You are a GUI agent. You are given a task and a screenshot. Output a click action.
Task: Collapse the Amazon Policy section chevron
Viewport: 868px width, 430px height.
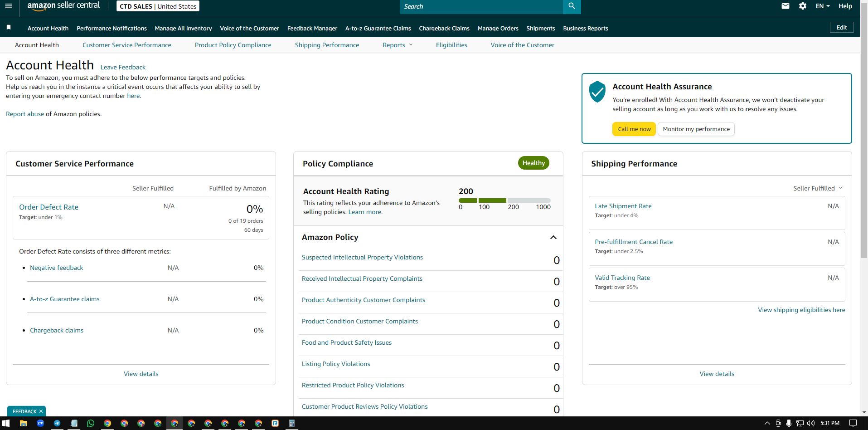(x=553, y=237)
